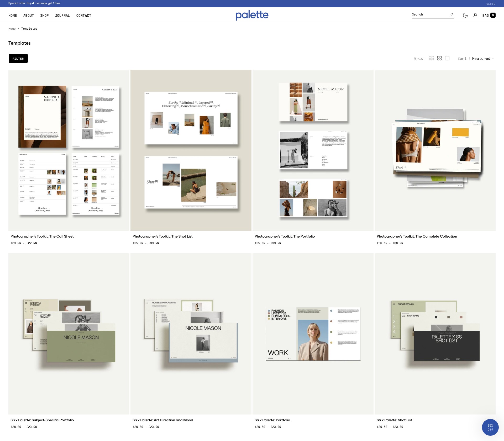The height and width of the screenshot is (441, 504).
Task: Open The Complete Collection product thumbnail
Action: tap(435, 150)
